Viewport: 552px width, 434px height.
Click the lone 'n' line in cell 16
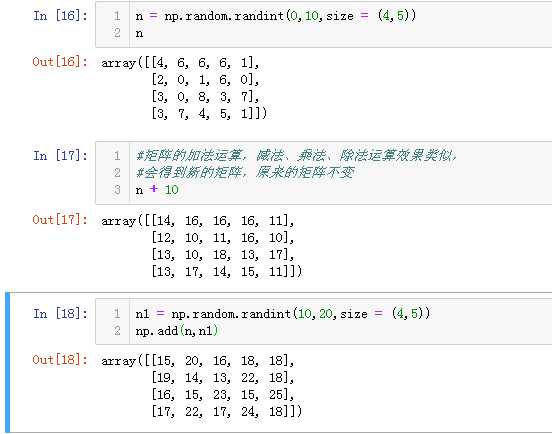(139, 33)
